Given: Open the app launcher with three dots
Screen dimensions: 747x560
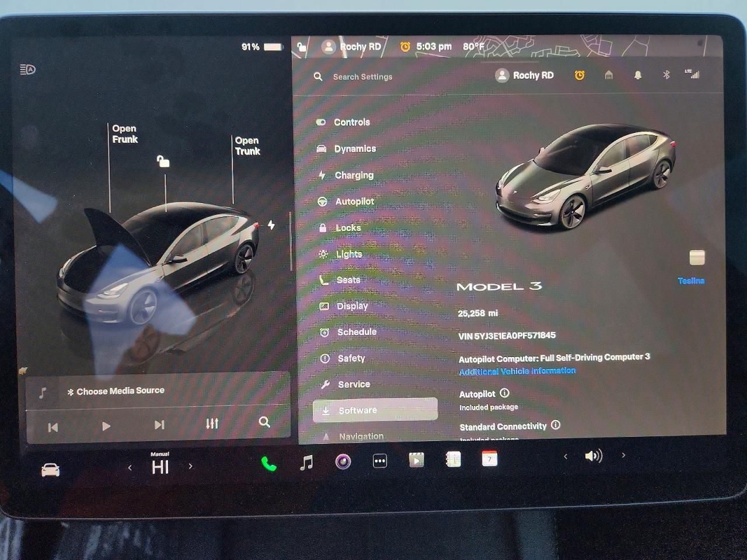Looking at the screenshot, I should tap(379, 461).
